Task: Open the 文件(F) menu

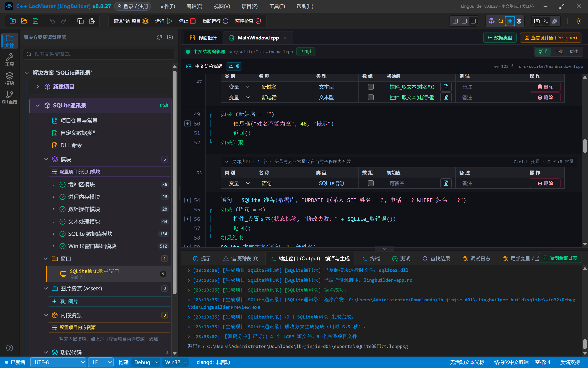Action: (x=167, y=6)
